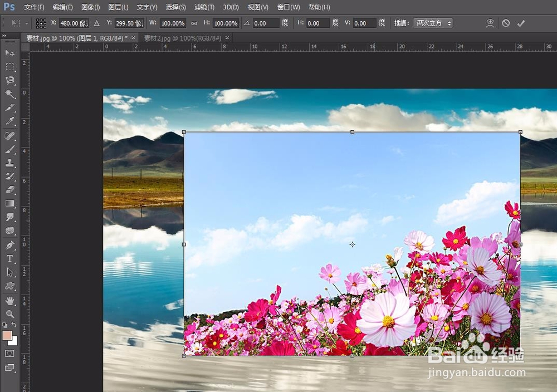Select the Polygonal Lasso tool
Viewport: 557px width, 392px height.
click(x=9, y=80)
